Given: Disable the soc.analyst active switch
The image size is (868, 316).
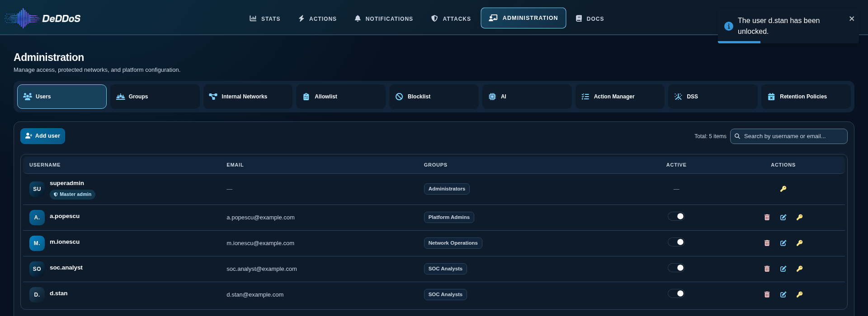Looking at the screenshot, I should [676, 268].
